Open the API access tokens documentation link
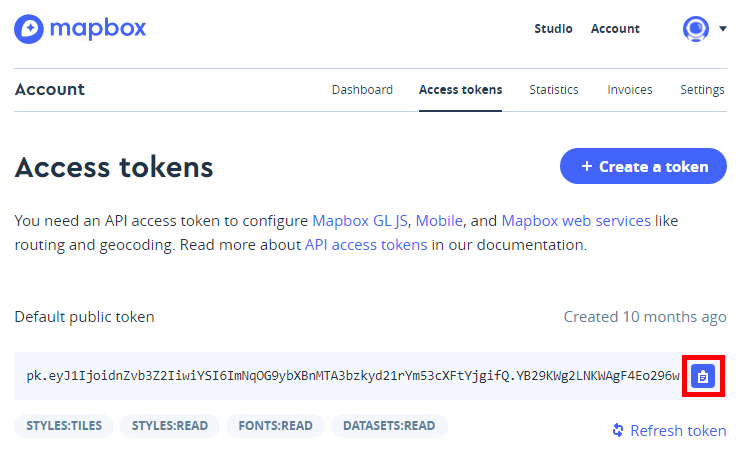755x455 pixels. coord(366,245)
